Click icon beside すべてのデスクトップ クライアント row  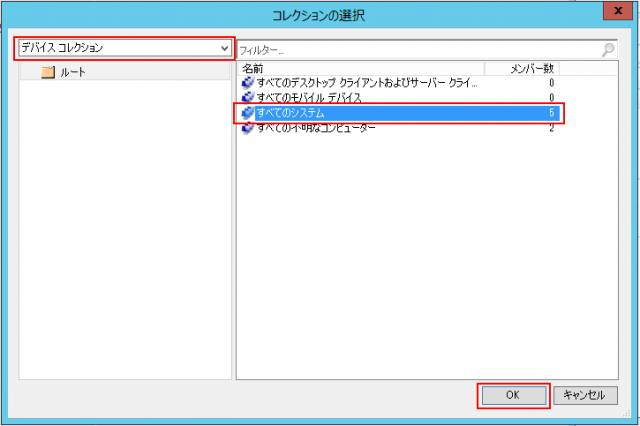click(248, 83)
